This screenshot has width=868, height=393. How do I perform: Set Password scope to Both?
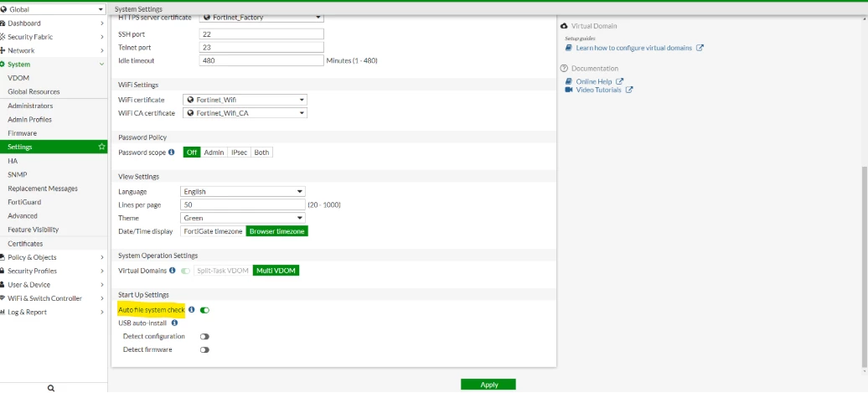(x=262, y=153)
